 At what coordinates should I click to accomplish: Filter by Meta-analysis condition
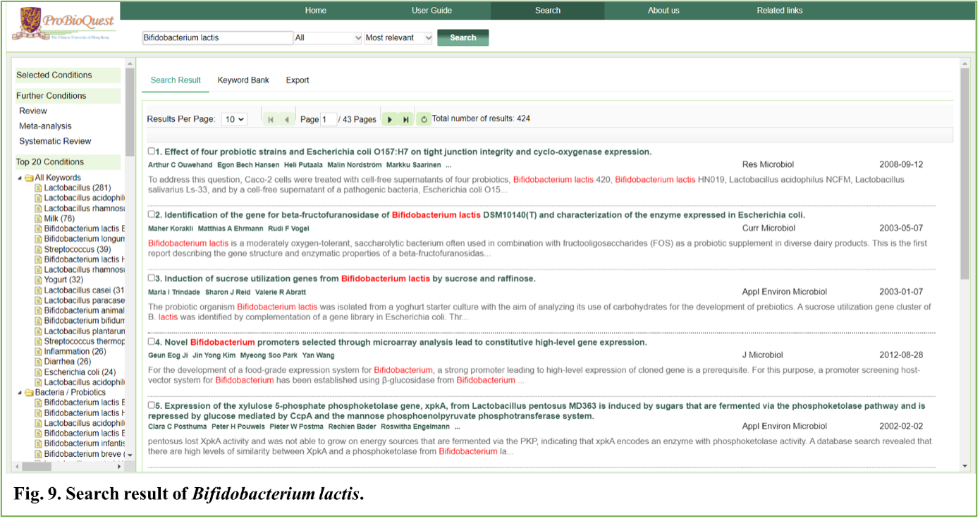click(45, 126)
